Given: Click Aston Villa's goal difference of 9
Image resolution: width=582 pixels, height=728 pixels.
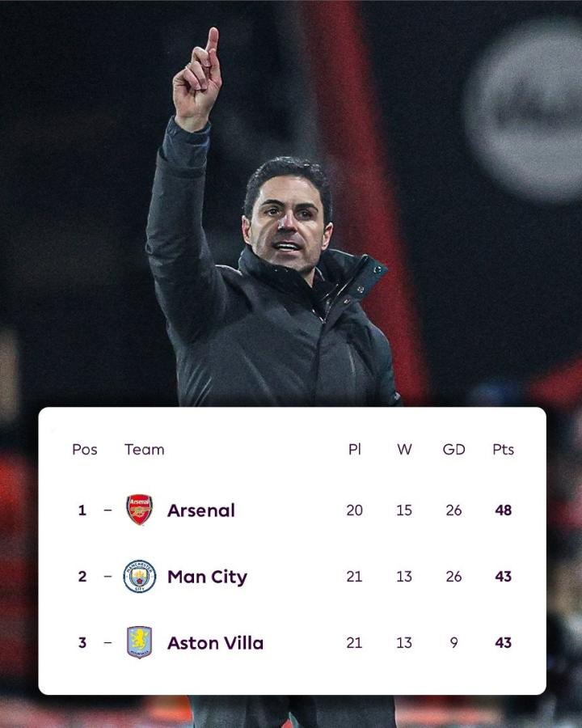Looking at the screenshot, I should (x=453, y=643).
